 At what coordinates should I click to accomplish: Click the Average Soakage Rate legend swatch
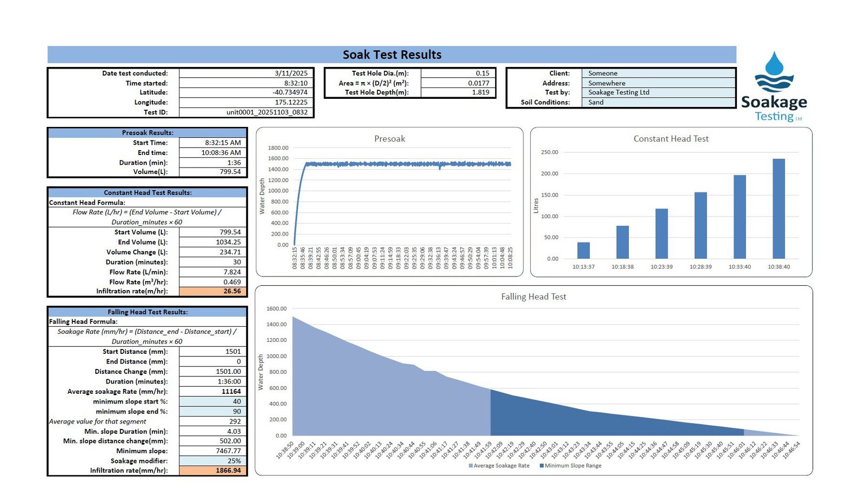[x=471, y=466]
